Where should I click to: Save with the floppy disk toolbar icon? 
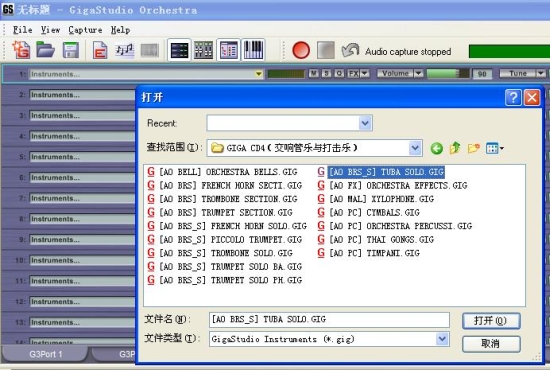[x=71, y=50]
